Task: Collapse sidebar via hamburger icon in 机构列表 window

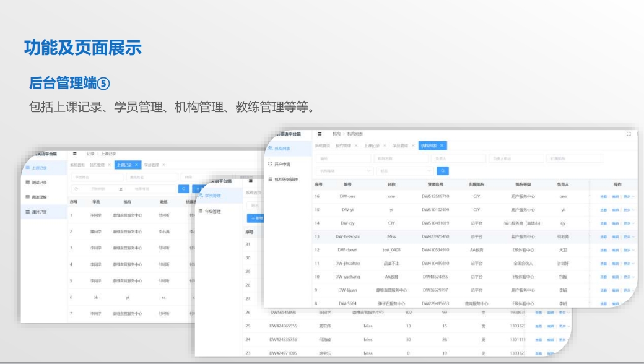Action: [320, 134]
